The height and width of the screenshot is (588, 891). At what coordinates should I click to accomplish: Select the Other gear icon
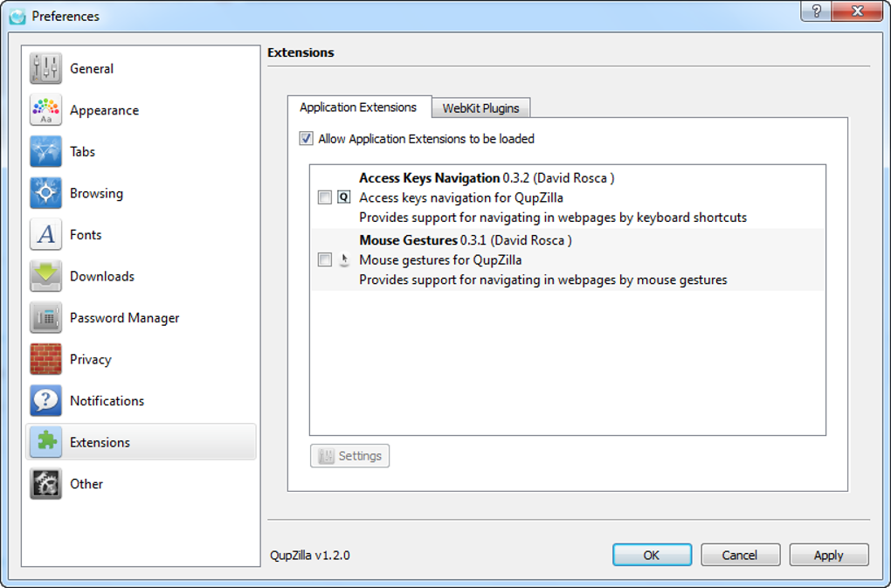[45, 484]
